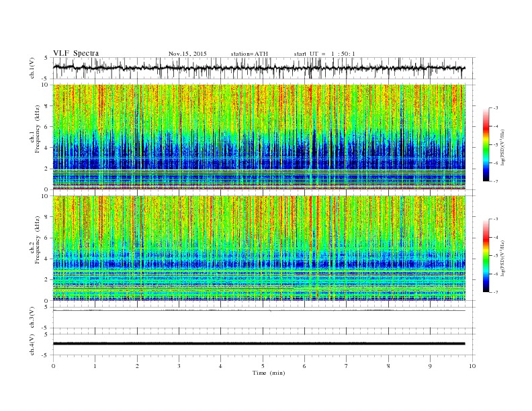
Task: Click the ch.2 "Frequency (kHz)" axis label
Action: 38,239
